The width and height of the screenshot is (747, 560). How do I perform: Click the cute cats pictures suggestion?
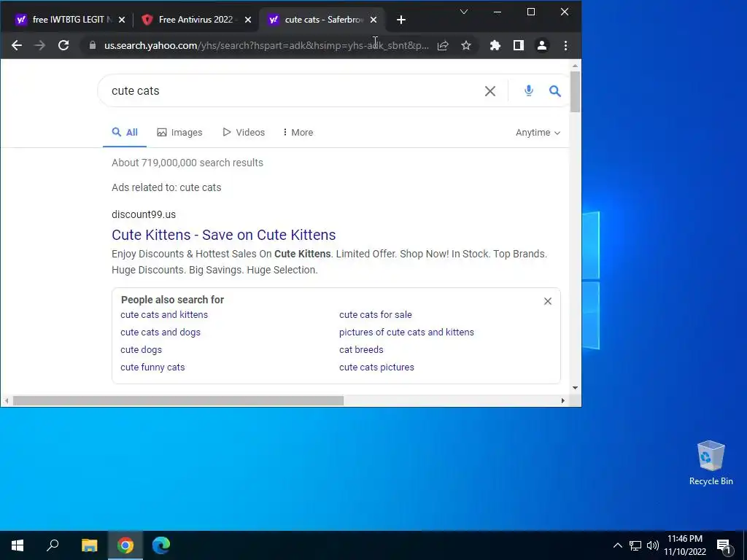376,367
